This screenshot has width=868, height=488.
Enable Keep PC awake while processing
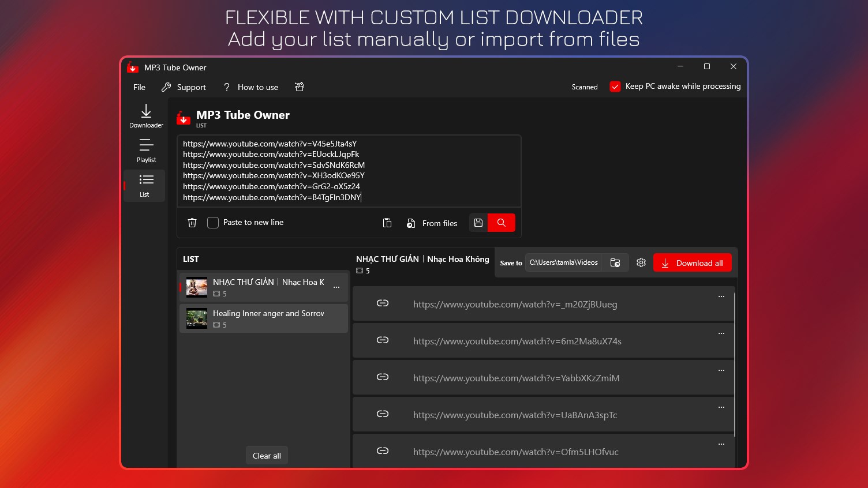click(615, 86)
